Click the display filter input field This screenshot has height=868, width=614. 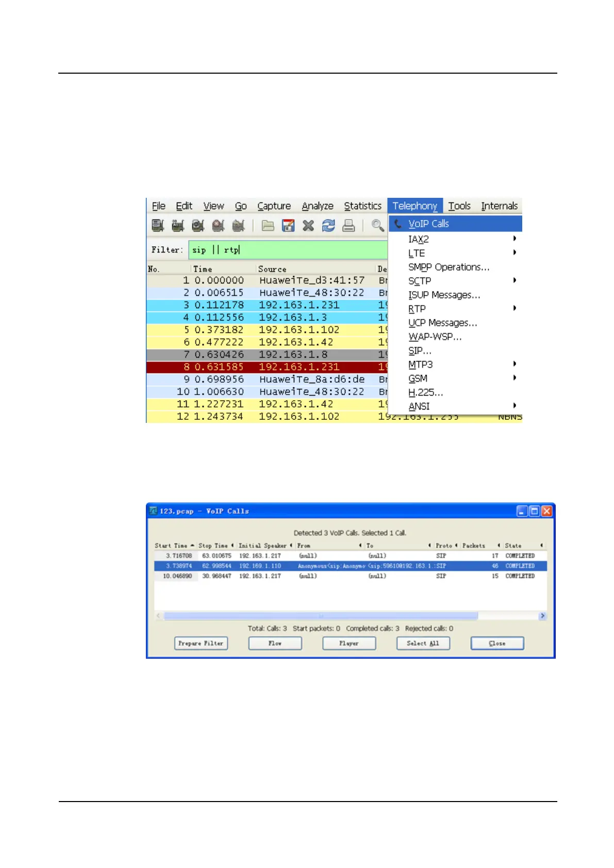click(288, 250)
